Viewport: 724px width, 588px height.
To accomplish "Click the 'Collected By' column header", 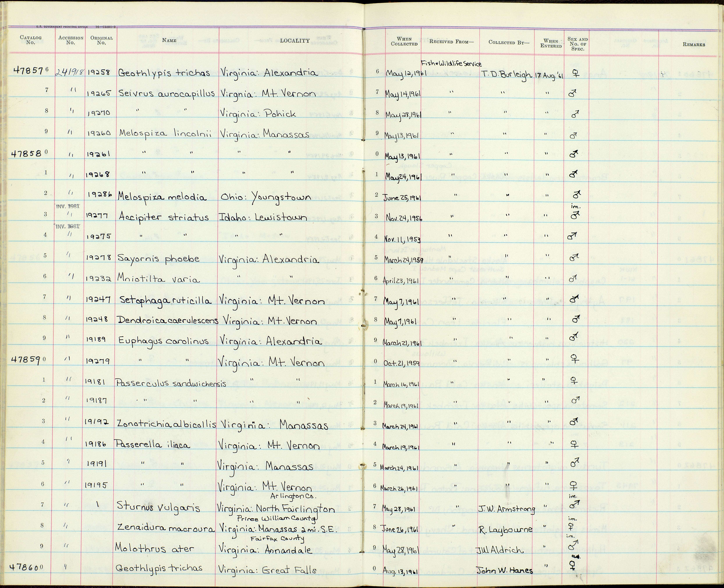I will tap(509, 42).
